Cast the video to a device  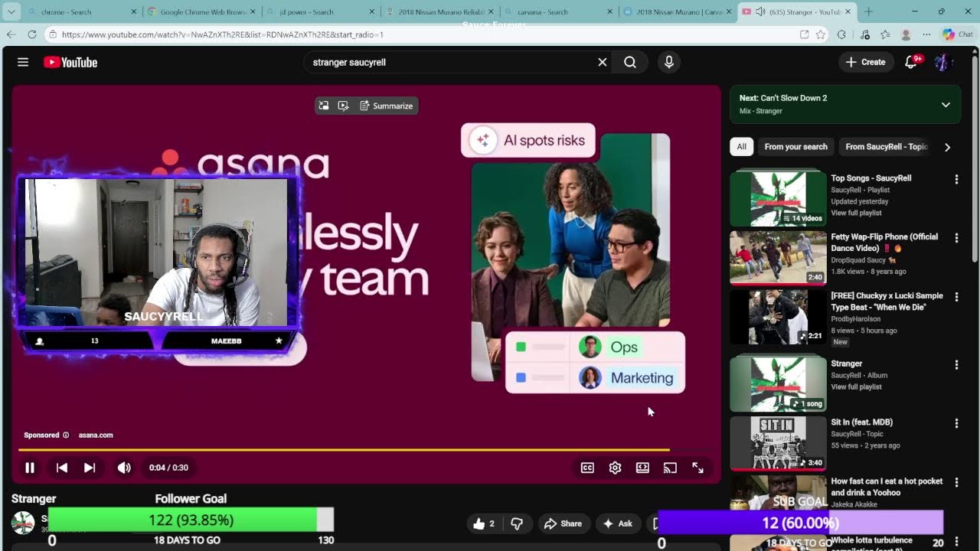[670, 468]
